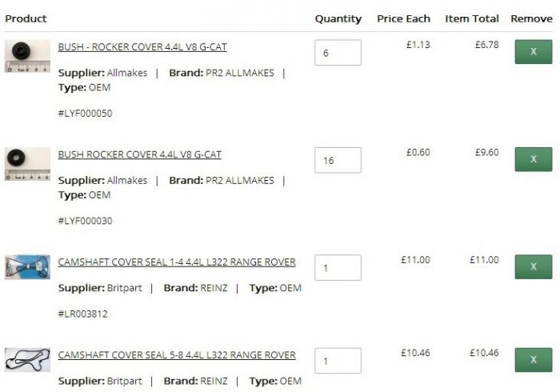View thumbnail of camshaft cover seal 5-8
The image size is (560, 392).
click(x=27, y=360)
